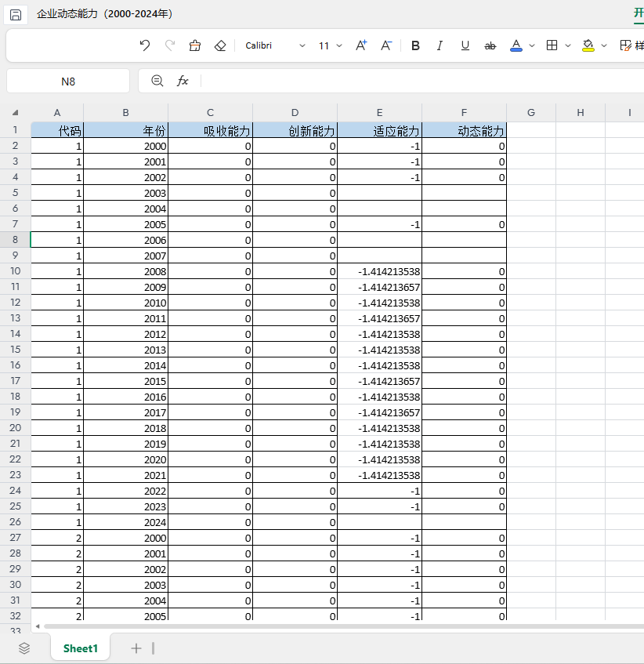This screenshot has width=644, height=664.
Task: Click the eraser clear-formatting icon
Action: (x=220, y=45)
